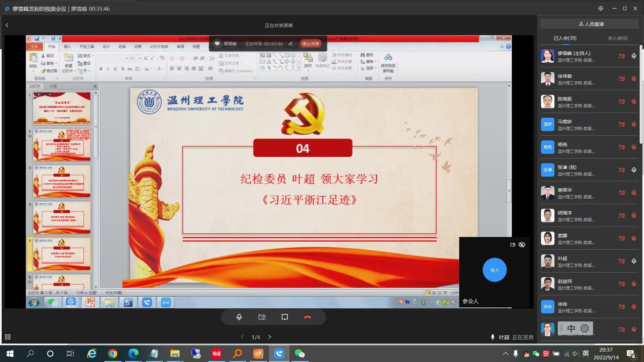This screenshot has height=362, width=644.
Task: Select participant 胡海洋 in list
Action: (589, 216)
